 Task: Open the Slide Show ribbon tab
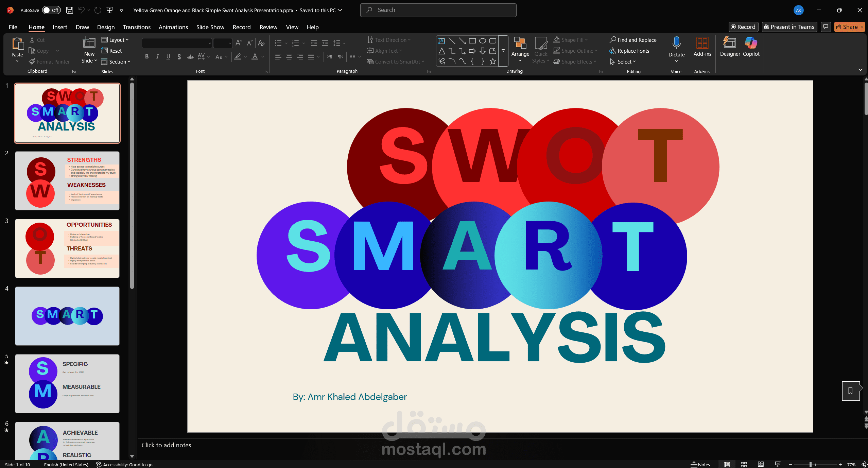point(210,27)
